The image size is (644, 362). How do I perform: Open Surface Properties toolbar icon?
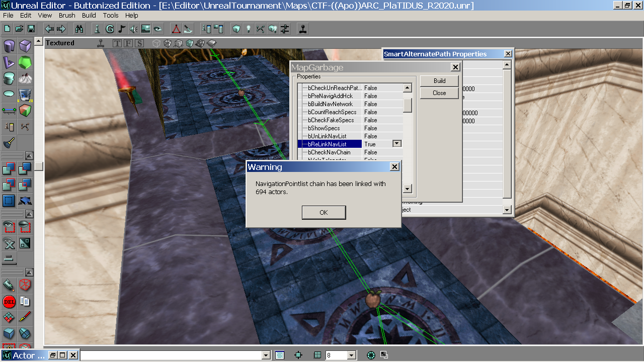[218, 29]
